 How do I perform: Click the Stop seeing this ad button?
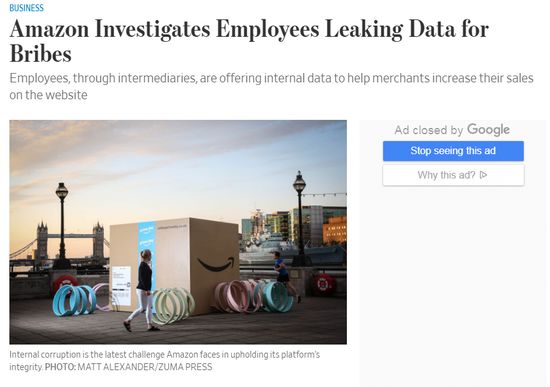(x=453, y=151)
